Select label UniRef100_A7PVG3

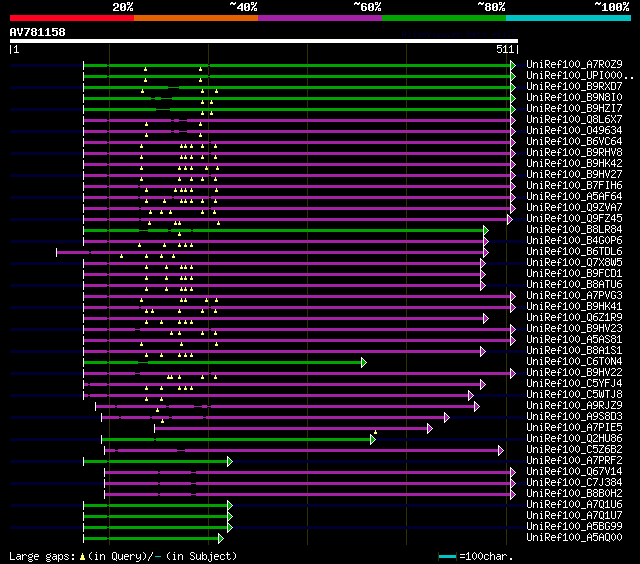tap(574, 295)
